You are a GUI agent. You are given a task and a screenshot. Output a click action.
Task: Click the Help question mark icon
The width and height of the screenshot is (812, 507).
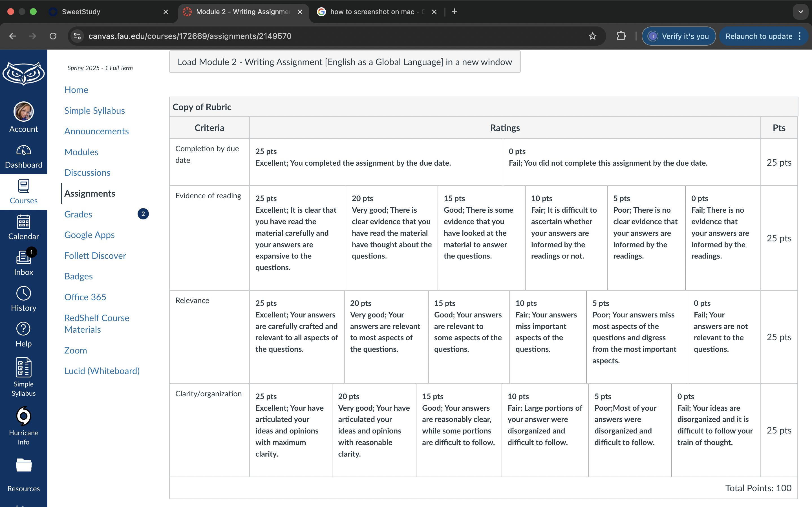(23, 329)
